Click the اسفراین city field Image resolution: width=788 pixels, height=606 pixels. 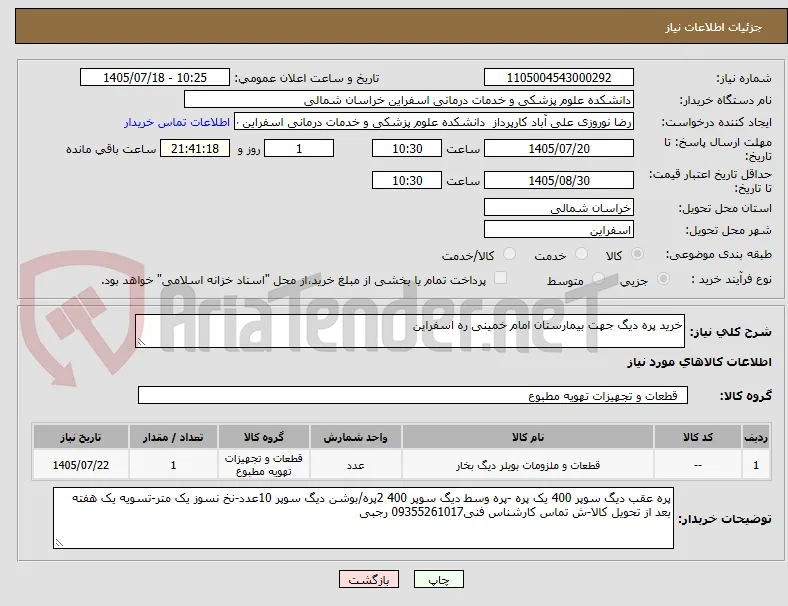[x=559, y=230]
